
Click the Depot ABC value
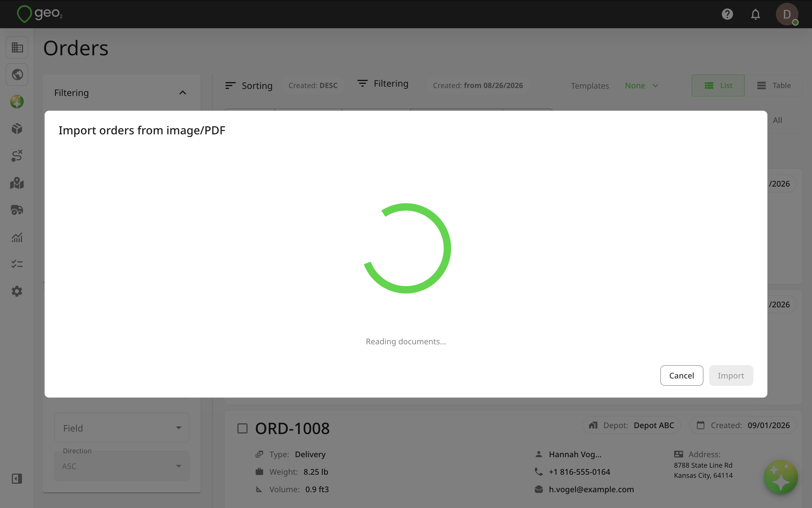[x=654, y=425]
